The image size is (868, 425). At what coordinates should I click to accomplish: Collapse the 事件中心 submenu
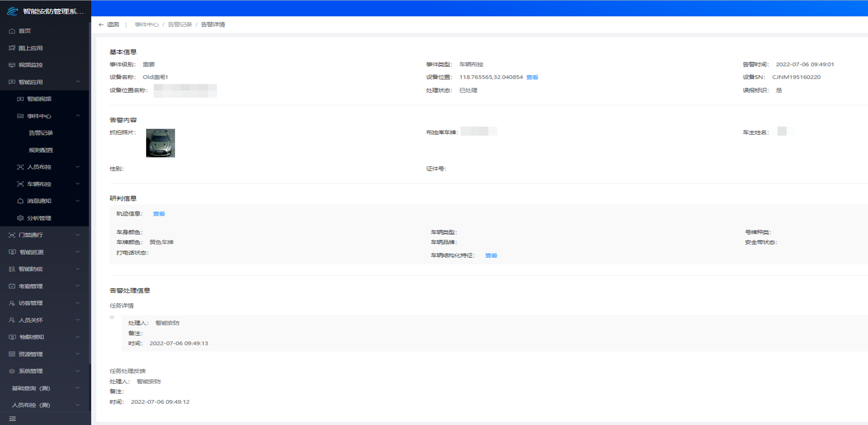78,116
